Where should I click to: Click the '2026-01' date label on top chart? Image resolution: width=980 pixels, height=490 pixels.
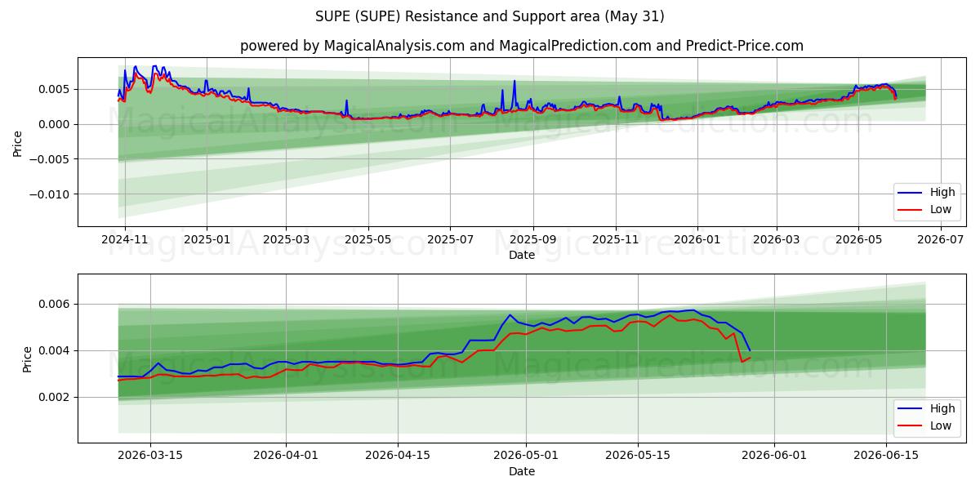click(697, 239)
